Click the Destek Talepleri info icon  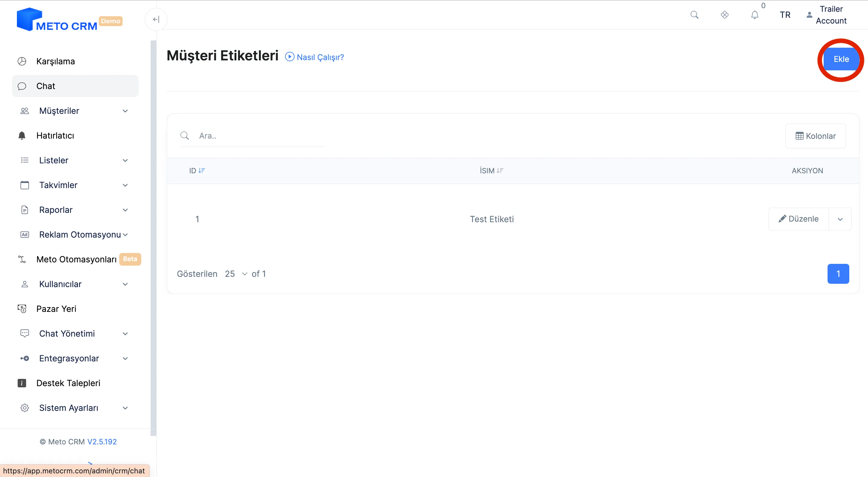tap(22, 383)
